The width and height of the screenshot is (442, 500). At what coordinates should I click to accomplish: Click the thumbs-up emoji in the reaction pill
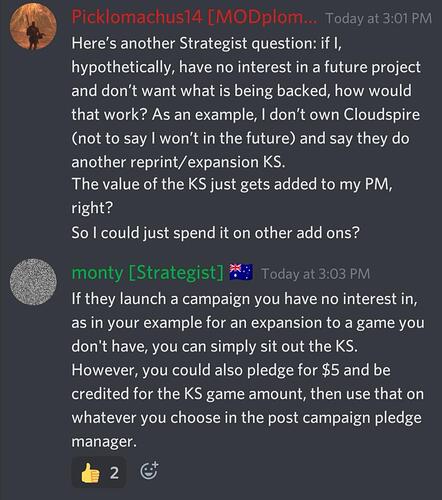[x=90, y=473]
